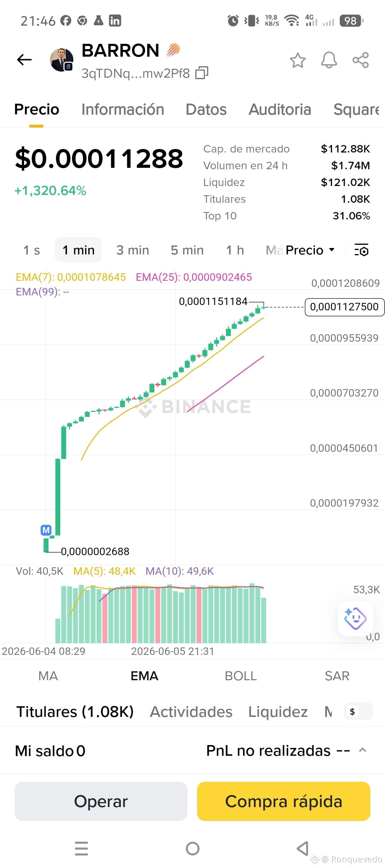Tap the Cap. de mercado value $112.88K
The image size is (385, 868).
(345, 149)
